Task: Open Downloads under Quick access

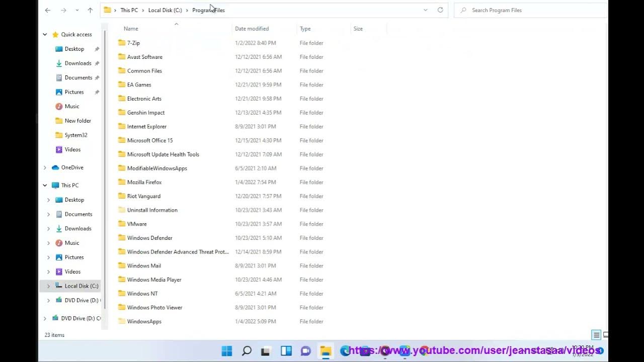Action: coord(78,63)
